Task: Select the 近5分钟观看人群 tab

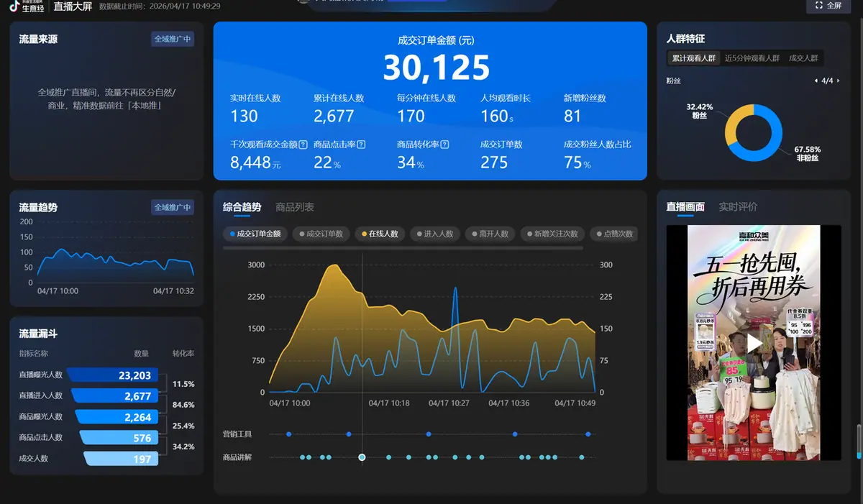Action: pos(752,58)
